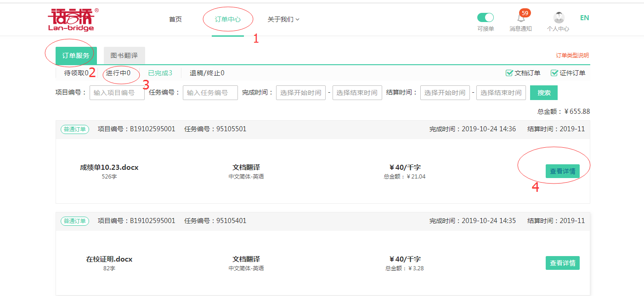Click the Lan-bridge logo
The height and width of the screenshot is (296, 644).
click(x=73, y=20)
